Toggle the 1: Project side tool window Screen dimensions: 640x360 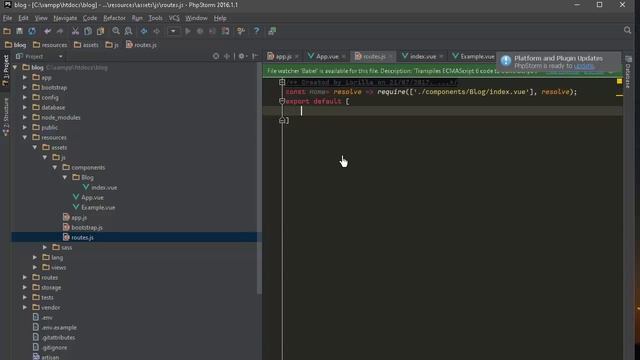tap(6, 70)
